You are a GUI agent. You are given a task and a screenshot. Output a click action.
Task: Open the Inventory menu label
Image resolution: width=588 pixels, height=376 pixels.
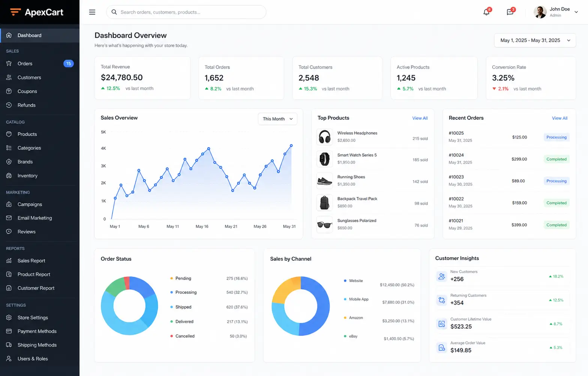click(27, 176)
